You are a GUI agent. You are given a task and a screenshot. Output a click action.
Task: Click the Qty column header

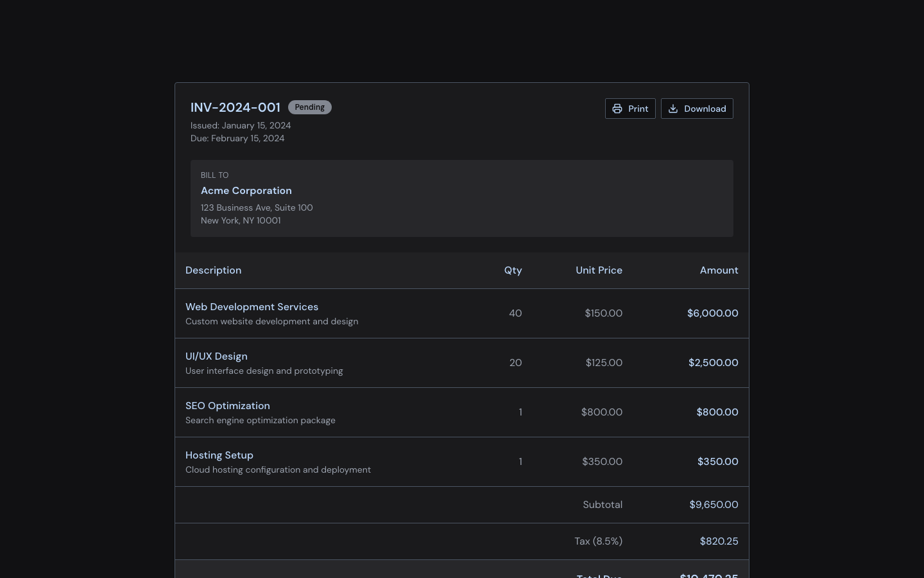pyautogui.click(x=513, y=270)
